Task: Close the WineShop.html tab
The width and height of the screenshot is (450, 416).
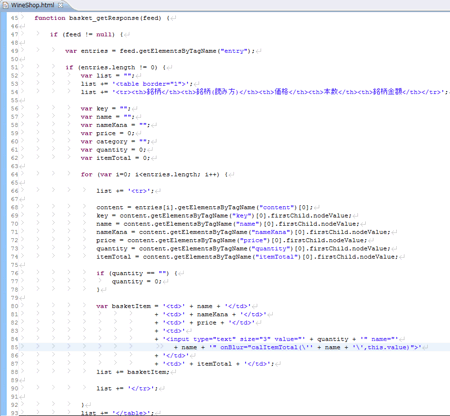Action: click(x=61, y=5)
